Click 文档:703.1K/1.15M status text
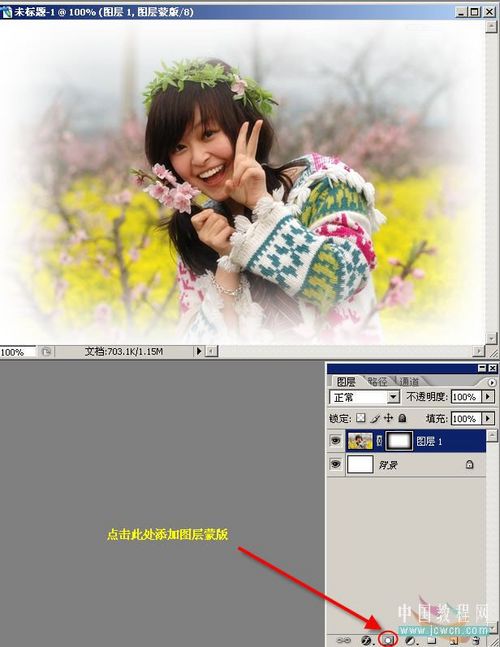The width and height of the screenshot is (500, 647). [x=124, y=352]
